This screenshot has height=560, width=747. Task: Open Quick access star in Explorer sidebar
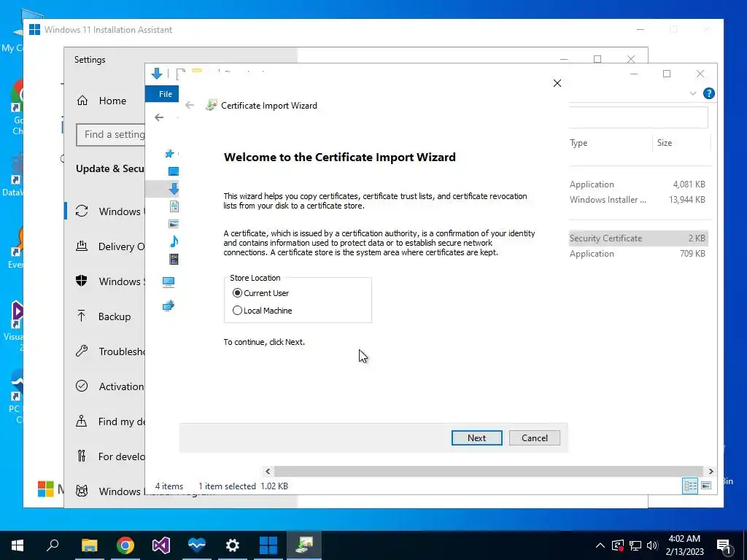tap(169, 153)
